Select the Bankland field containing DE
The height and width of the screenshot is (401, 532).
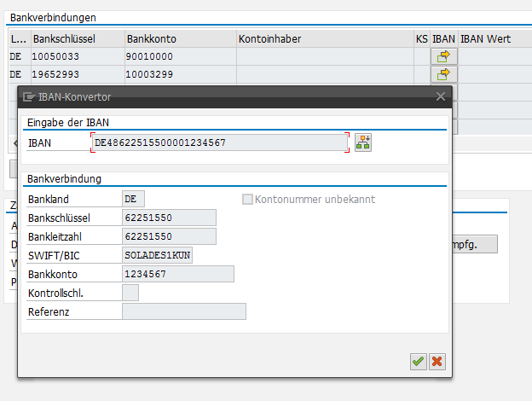pos(134,199)
